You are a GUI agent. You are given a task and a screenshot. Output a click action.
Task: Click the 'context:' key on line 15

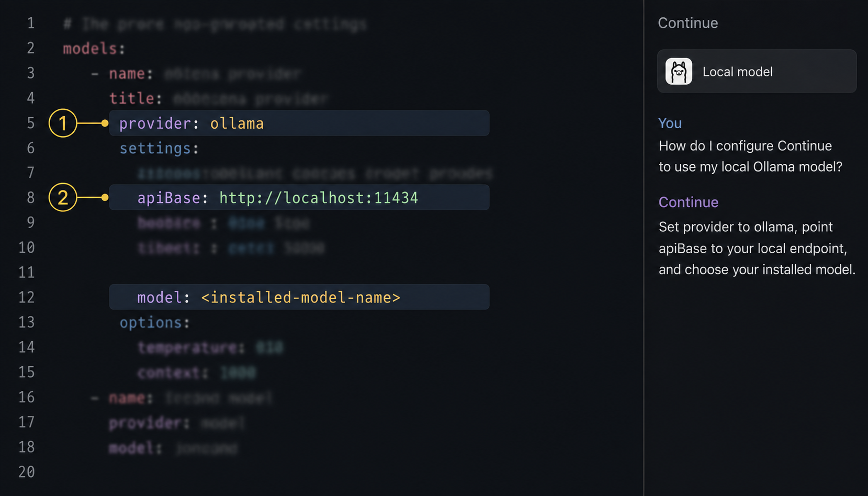tap(173, 373)
